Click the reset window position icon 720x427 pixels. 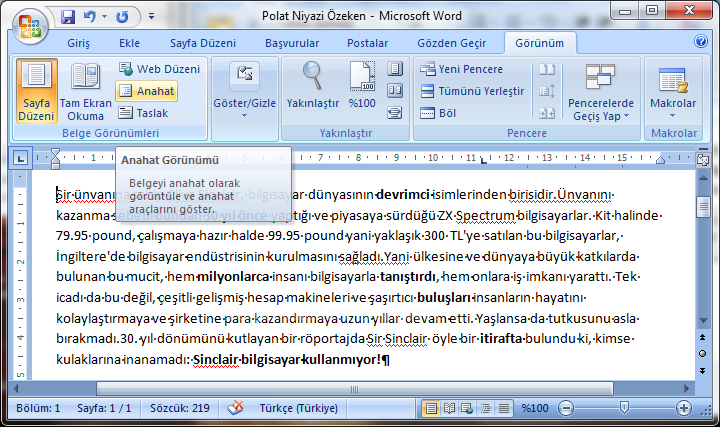click(x=547, y=112)
